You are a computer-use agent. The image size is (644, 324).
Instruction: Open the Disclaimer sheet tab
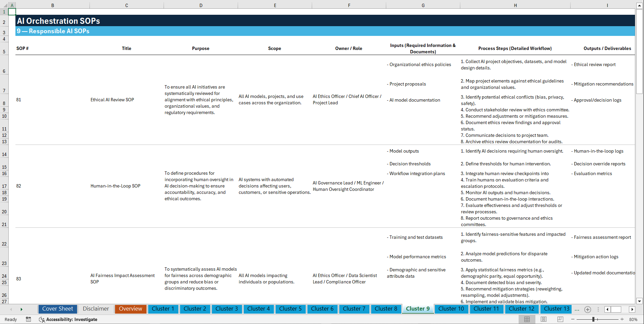[96, 309]
